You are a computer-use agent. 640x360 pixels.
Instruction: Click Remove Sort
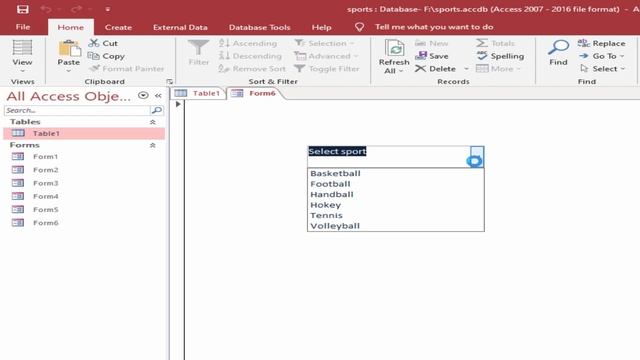[x=252, y=69]
